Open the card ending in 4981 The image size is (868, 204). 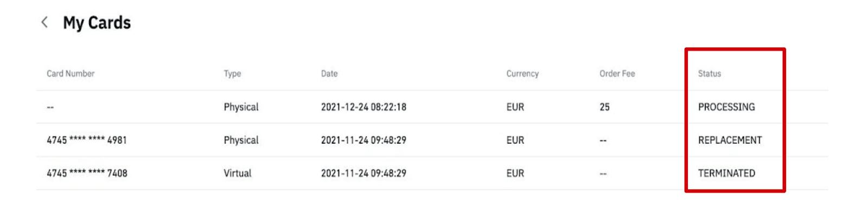coord(87,140)
